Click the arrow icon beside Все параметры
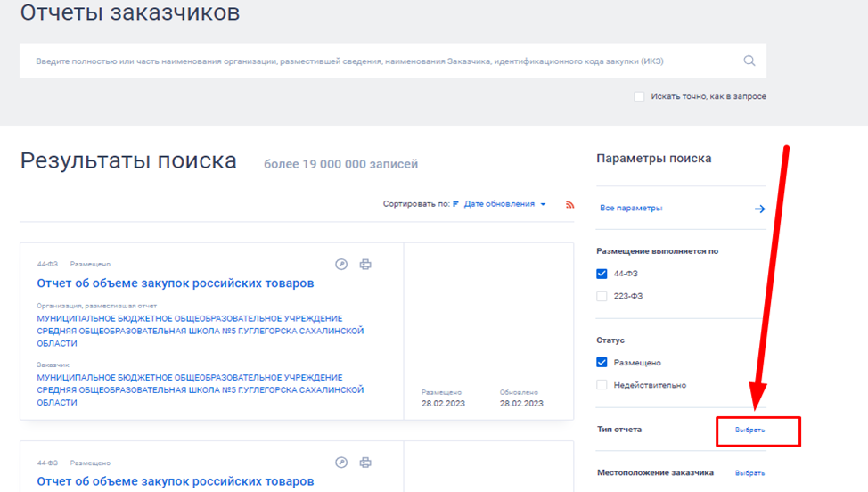 759,209
